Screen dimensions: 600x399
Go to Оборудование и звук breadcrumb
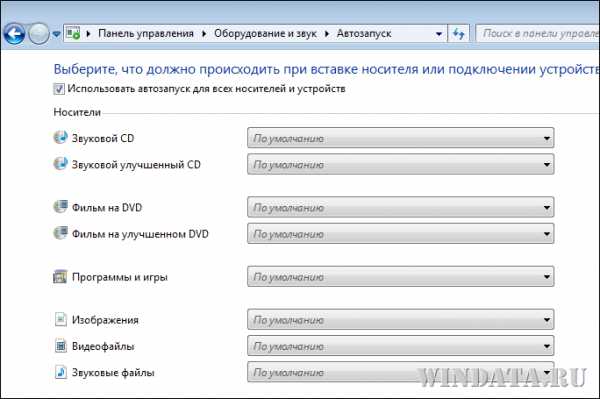[265, 34]
